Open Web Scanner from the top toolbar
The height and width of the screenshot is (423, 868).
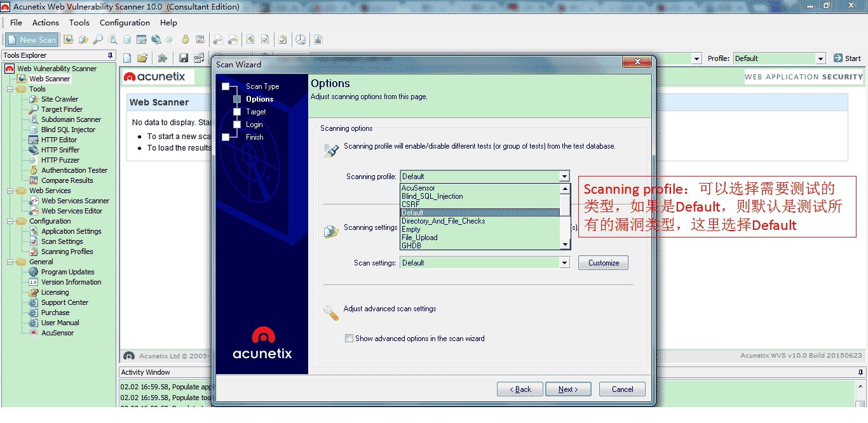[69, 39]
